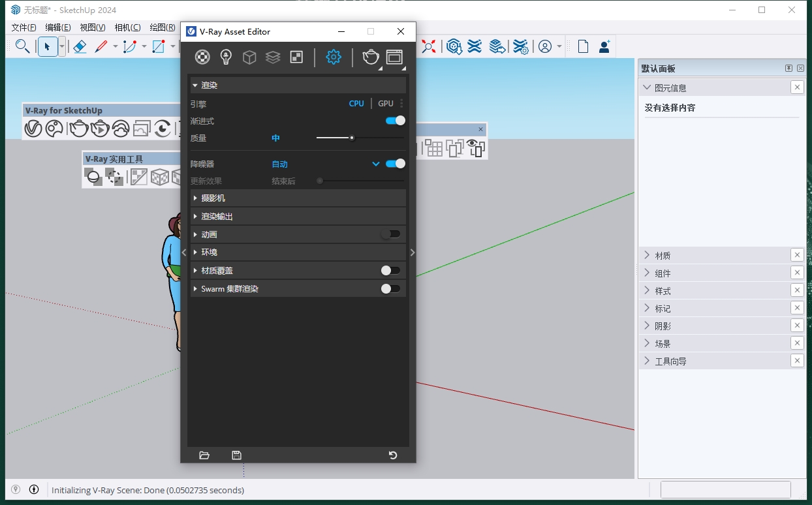The height and width of the screenshot is (505, 812).
Task: Expand the 样式 styles tray panel
Action: (714, 290)
